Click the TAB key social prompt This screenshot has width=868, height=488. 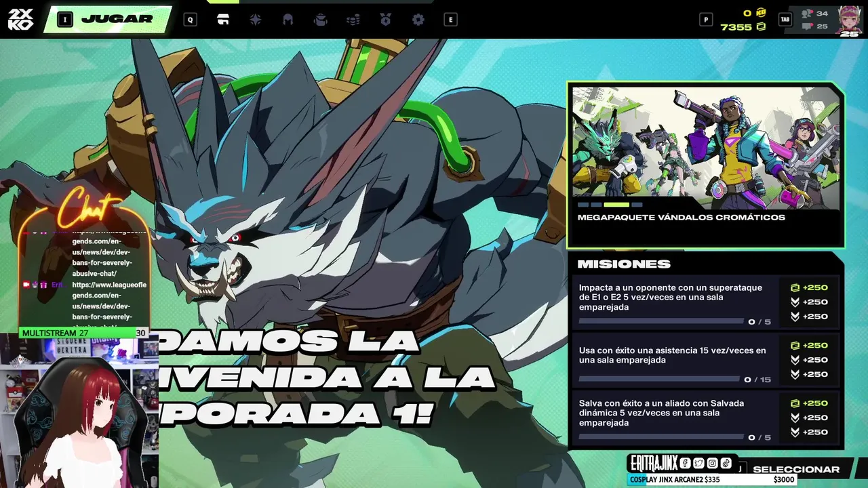pos(785,20)
